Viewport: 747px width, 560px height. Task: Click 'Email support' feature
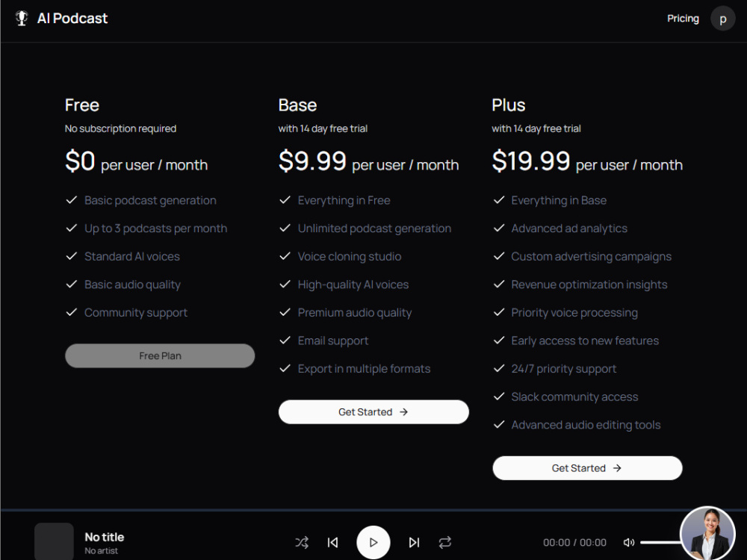coord(333,341)
